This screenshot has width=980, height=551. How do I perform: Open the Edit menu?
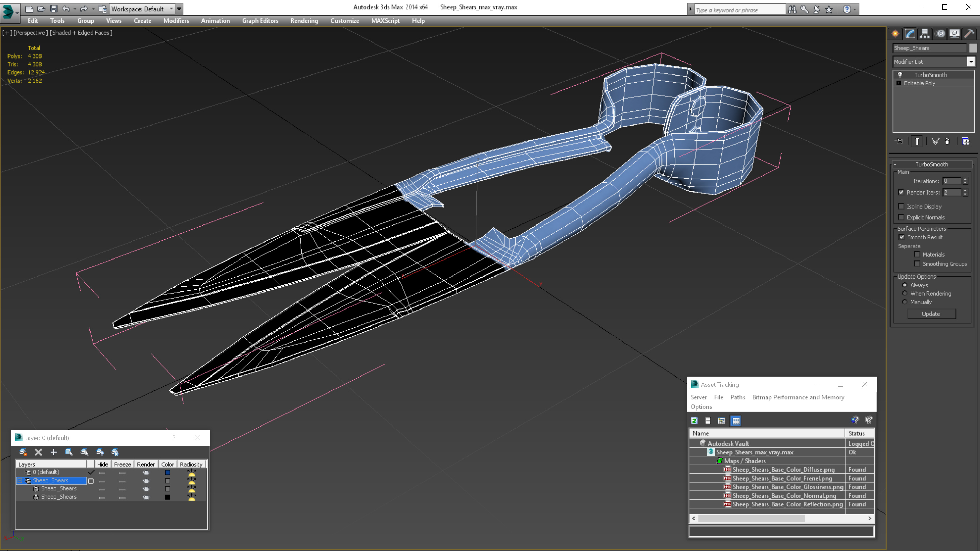pyautogui.click(x=33, y=21)
